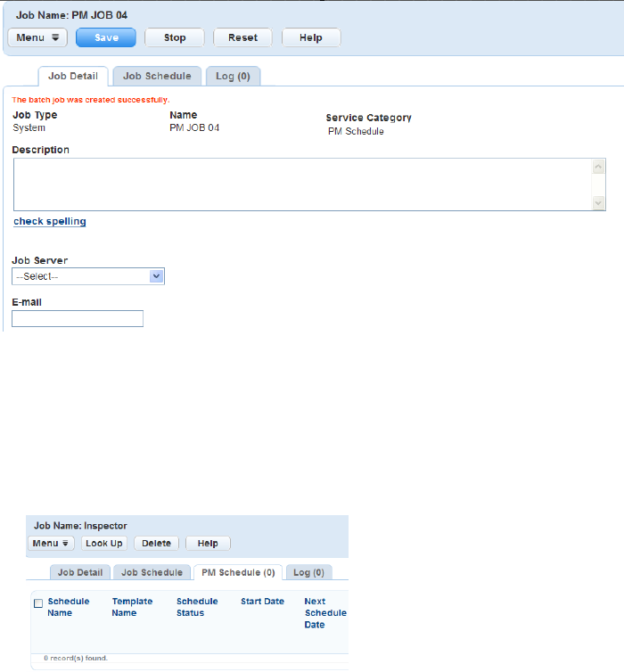Click the Description scrollbar up arrow
The image size is (624, 672).
pyautogui.click(x=598, y=167)
